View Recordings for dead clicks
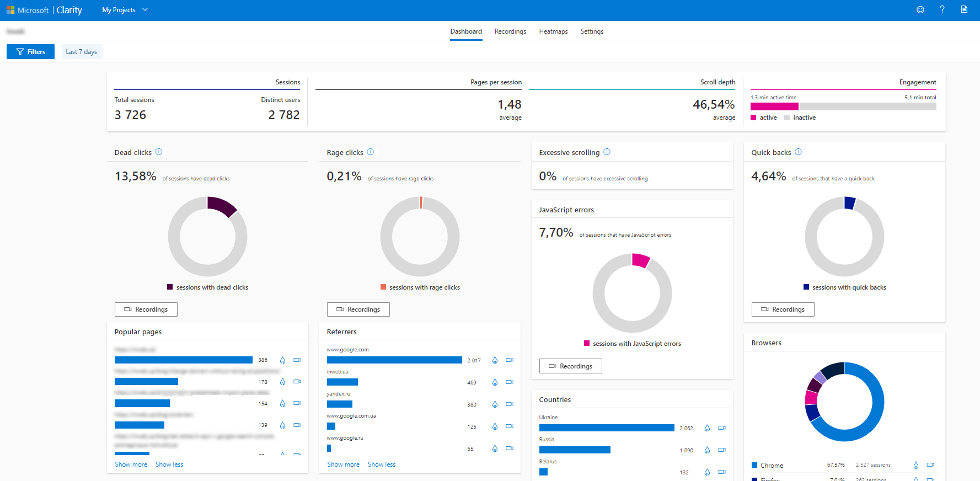 tap(146, 309)
